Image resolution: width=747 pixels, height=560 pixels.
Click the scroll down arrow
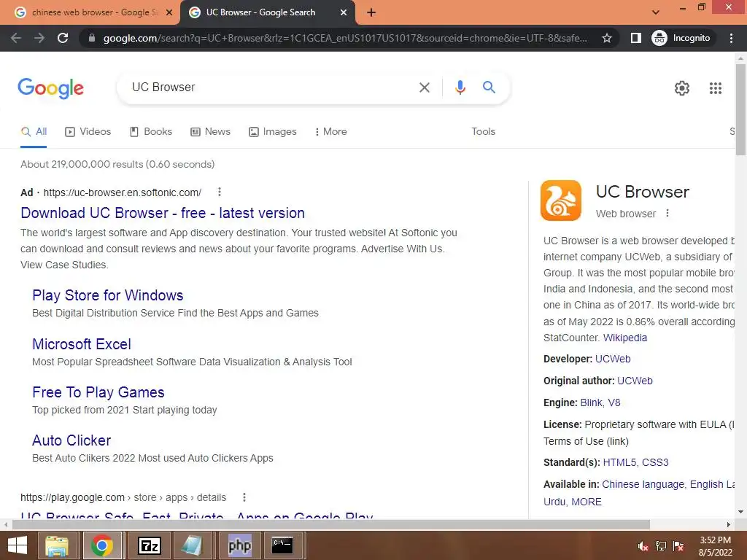pos(740,512)
